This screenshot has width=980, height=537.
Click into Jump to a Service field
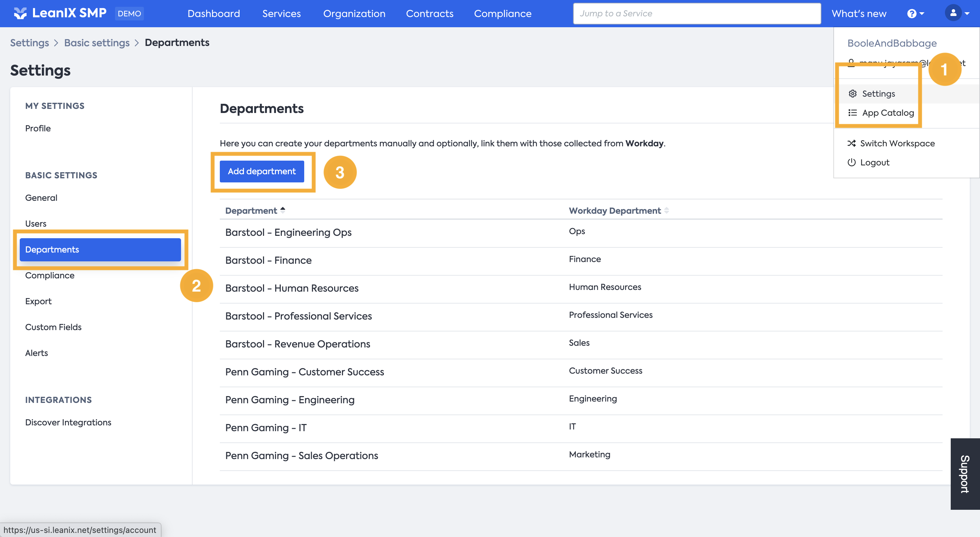pyautogui.click(x=697, y=14)
